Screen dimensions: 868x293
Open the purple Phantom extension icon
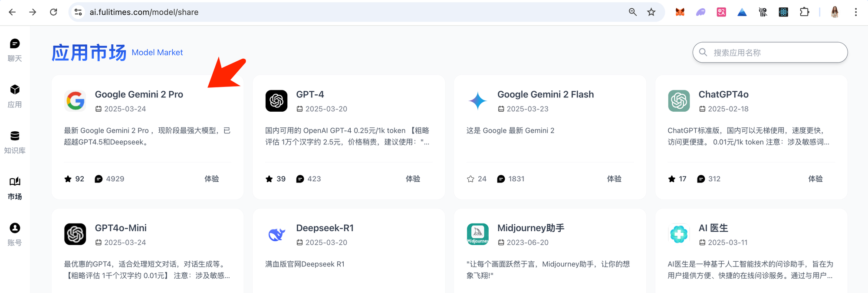click(x=701, y=12)
